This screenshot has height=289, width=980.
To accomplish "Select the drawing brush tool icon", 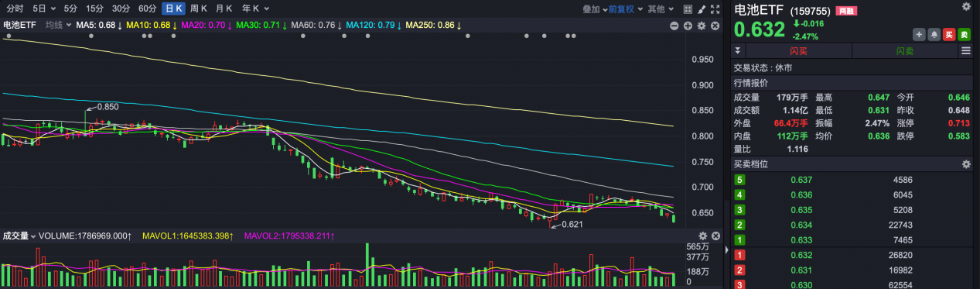I will click(700, 9).
